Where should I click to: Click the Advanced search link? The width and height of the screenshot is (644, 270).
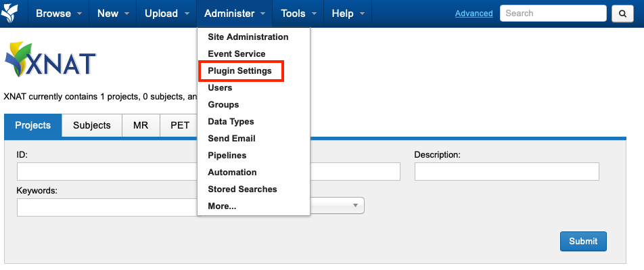[x=474, y=14]
